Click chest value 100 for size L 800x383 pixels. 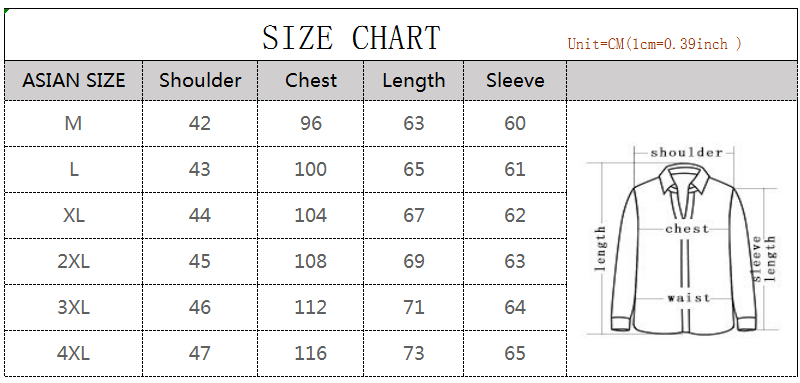[x=311, y=169]
